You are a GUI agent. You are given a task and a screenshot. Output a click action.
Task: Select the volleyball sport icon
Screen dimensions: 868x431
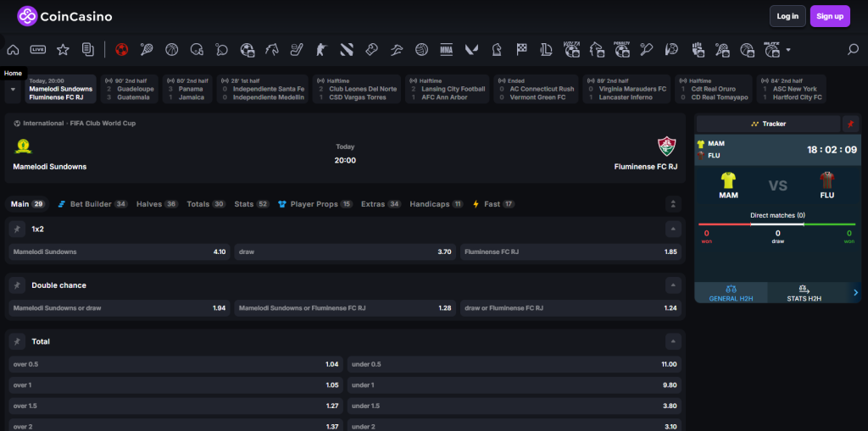(x=422, y=50)
